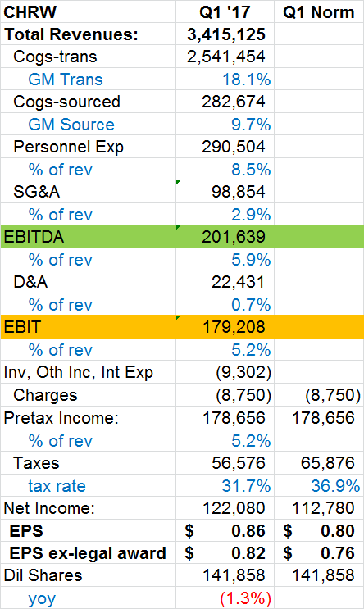Click the green EBITDA label
This screenshot has width=364, height=609.
(x=34, y=237)
